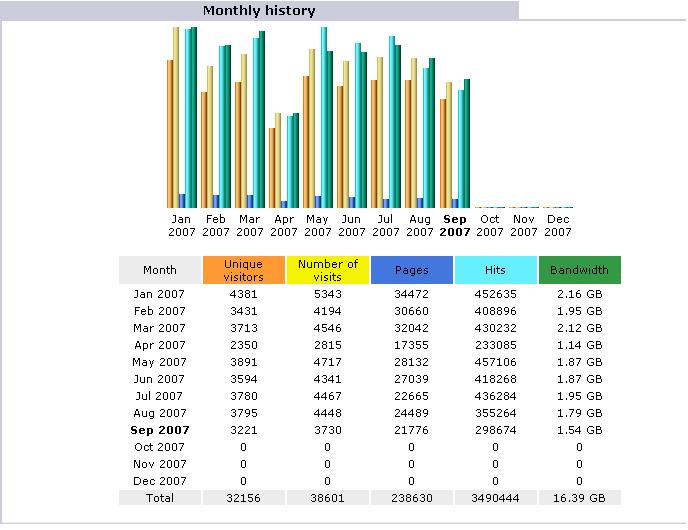Select the bold Sep 2007 chart label
The height and width of the screenshot is (530, 688).
tap(455, 226)
